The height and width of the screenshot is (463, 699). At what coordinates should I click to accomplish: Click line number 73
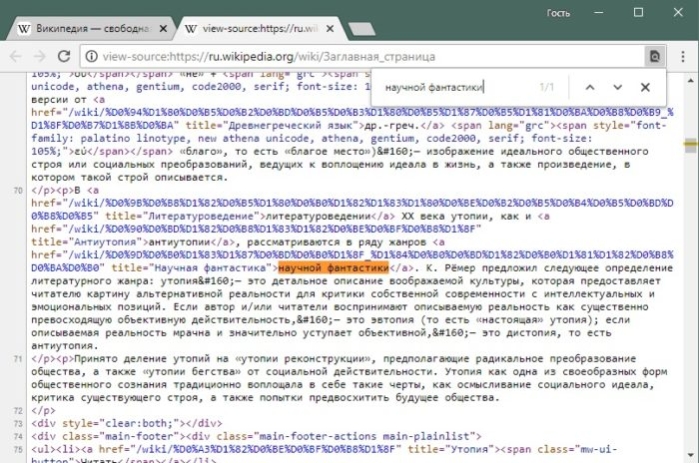tap(18, 423)
